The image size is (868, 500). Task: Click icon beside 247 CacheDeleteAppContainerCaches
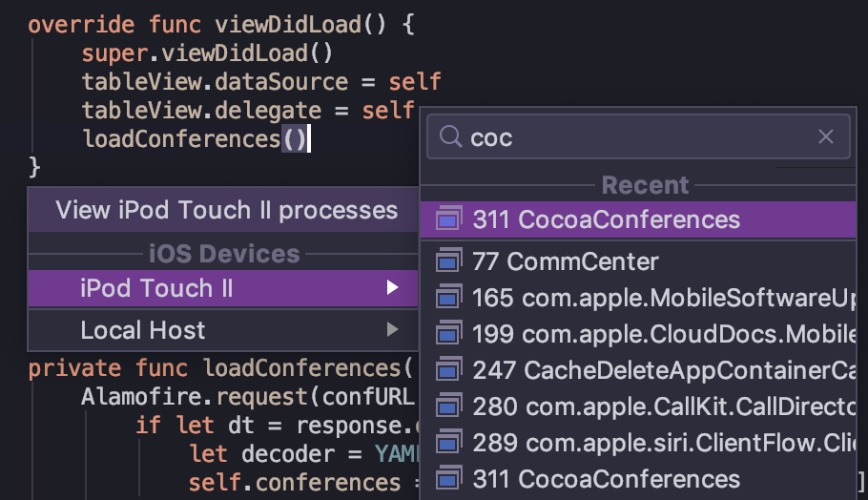[448, 370]
